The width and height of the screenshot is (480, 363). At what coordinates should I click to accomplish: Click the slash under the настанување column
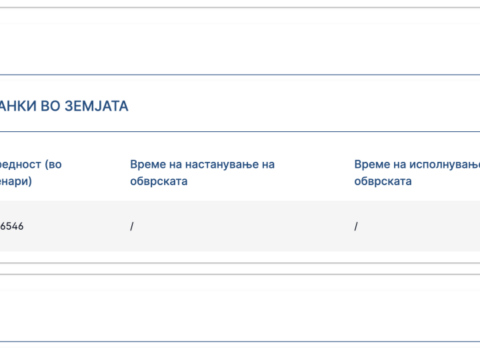pyautogui.click(x=132, y=226)
